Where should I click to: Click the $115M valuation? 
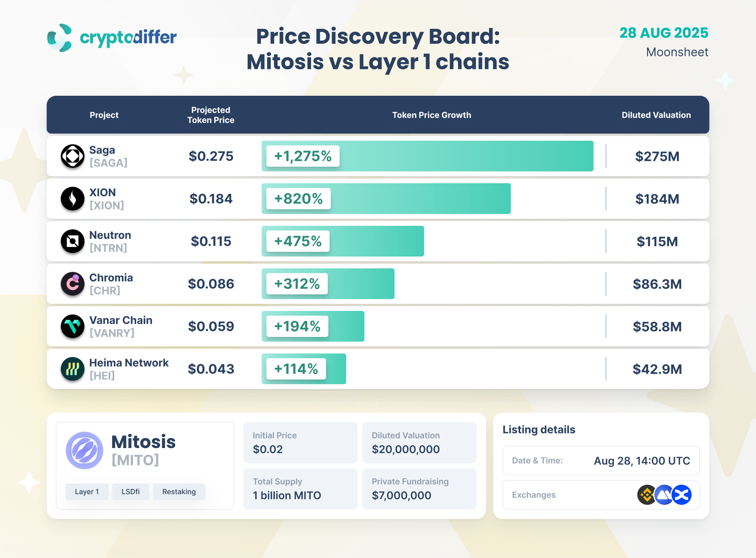pos(657,242)
